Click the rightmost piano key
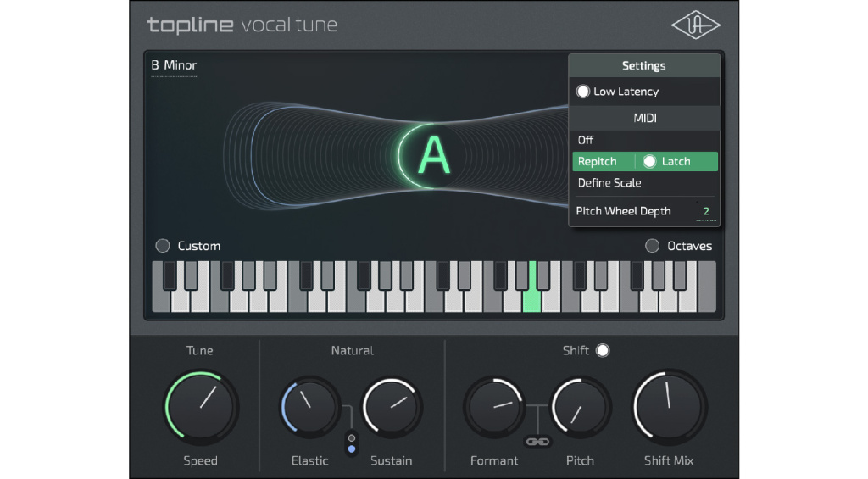The height and width of the screenshot is (479, 868). [706, 287]
